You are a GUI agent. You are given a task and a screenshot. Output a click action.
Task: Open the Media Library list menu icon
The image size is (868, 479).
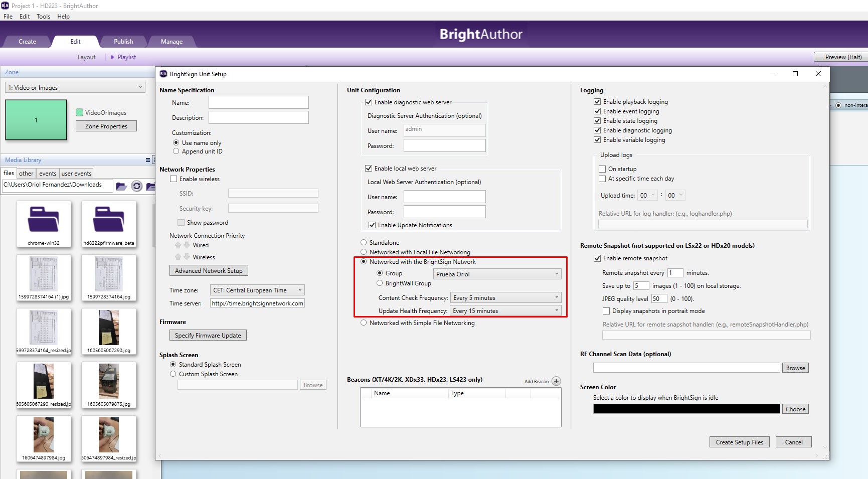(147, 160)
